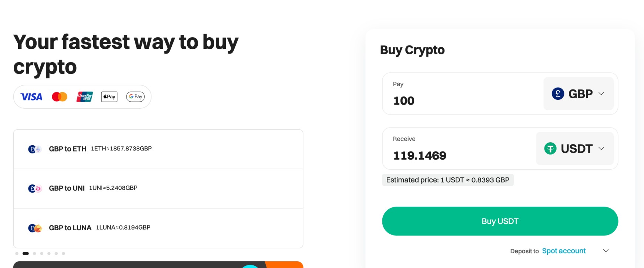The image size is (644, 268).
Task: Select the GBP to UNI rate text
Action: tap(113, 188)
